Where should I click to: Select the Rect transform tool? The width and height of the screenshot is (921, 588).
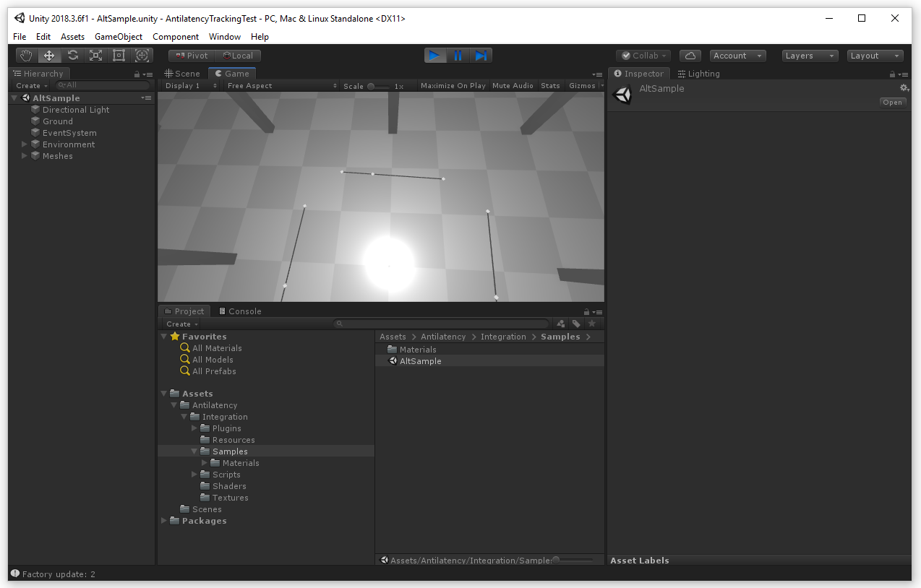tap(119, 56)
